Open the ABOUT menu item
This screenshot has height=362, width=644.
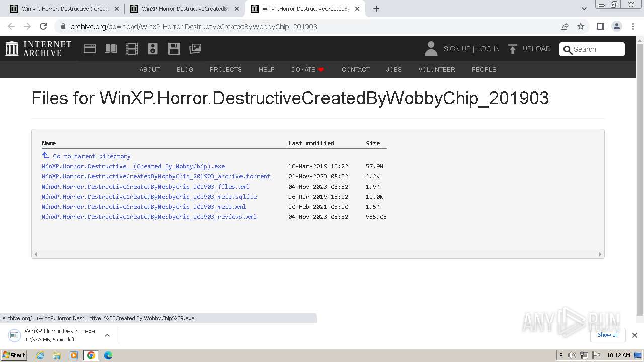[x=150, y=69]
